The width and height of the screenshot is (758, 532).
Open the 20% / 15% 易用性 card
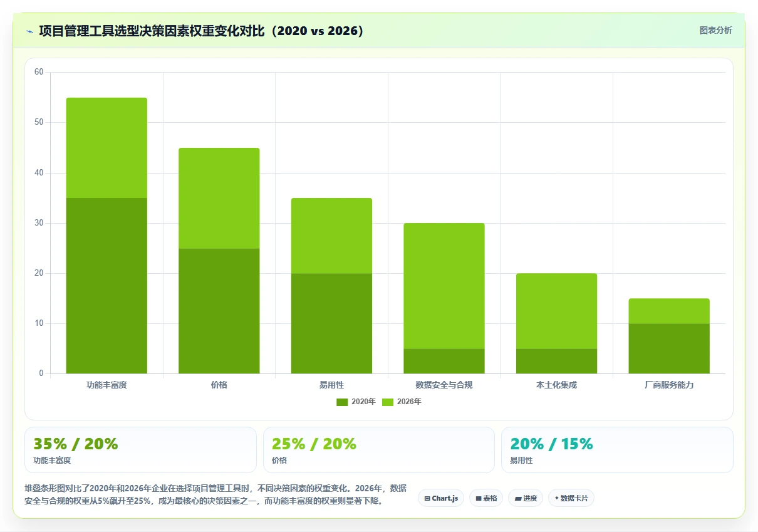(x=617, y=450)
